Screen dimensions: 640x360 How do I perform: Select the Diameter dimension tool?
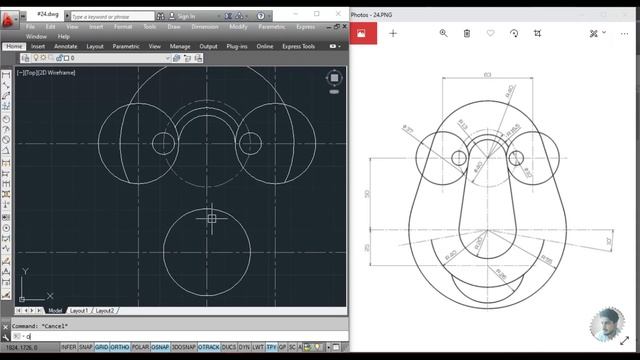point(6,140)
